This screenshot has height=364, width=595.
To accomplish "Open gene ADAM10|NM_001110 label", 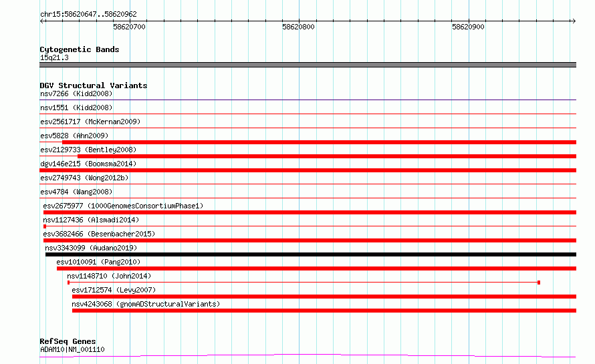I will click(72, 349).
